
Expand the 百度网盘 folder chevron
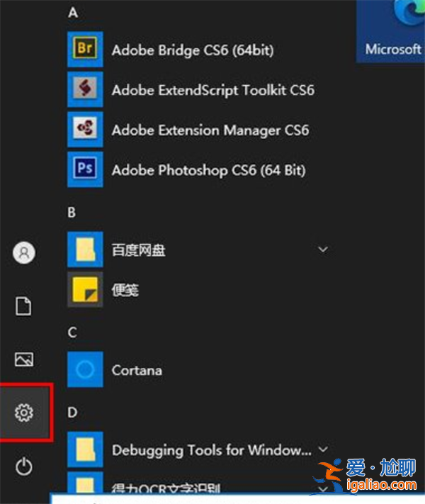click(323, 250)
